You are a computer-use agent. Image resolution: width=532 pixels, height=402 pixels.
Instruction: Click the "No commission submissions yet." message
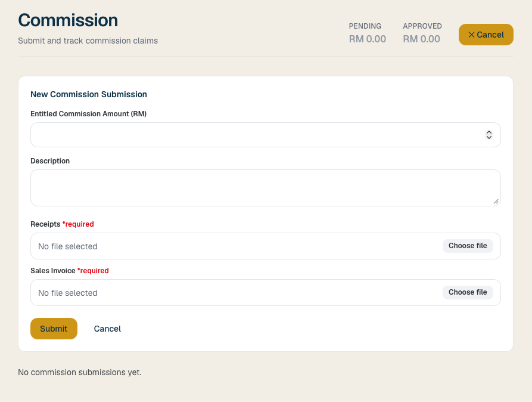[x=80, y=372]
